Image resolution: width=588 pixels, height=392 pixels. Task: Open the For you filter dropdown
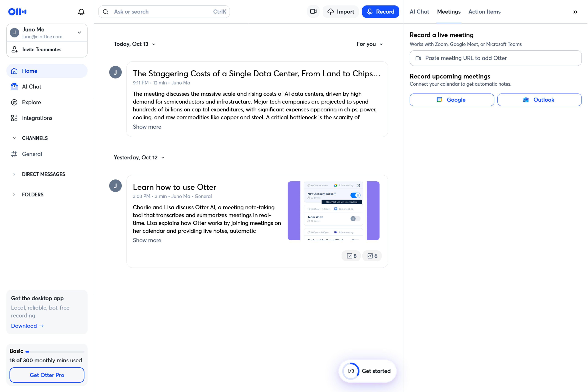pyautogui.click(x=370, y=44)
